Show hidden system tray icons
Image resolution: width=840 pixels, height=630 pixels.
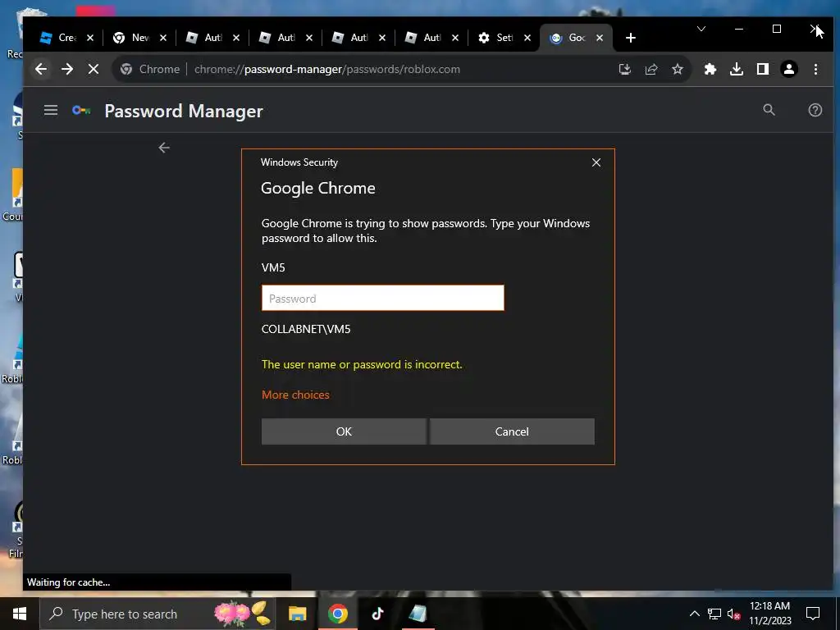coord(694,614)
